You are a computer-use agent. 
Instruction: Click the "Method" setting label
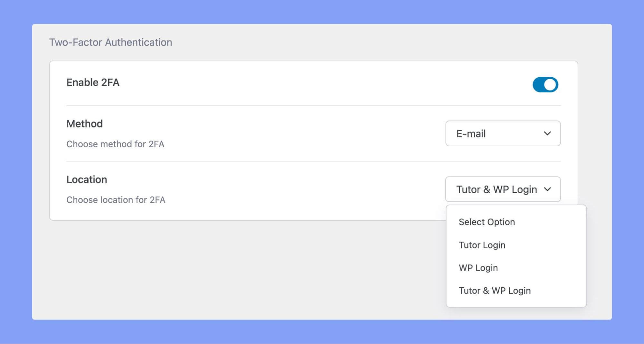point(84,124)
